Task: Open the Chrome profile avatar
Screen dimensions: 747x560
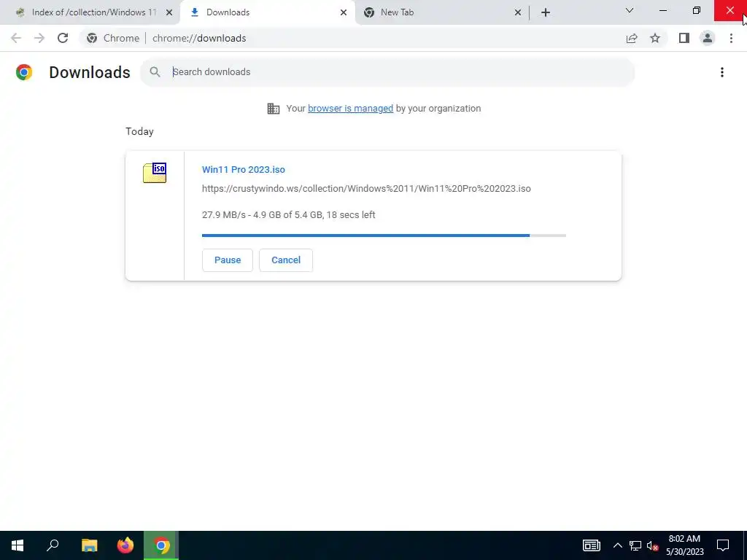Action: (x=708, y=38)
